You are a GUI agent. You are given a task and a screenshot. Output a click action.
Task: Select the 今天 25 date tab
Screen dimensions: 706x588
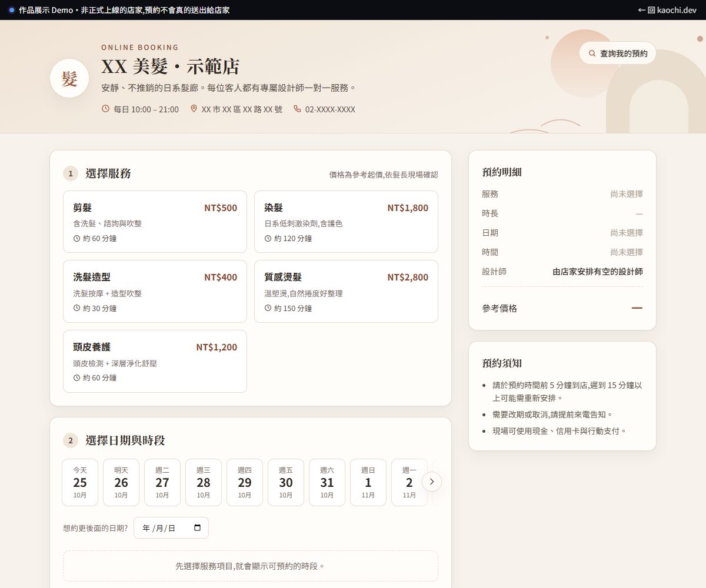[x=80, y=482]
